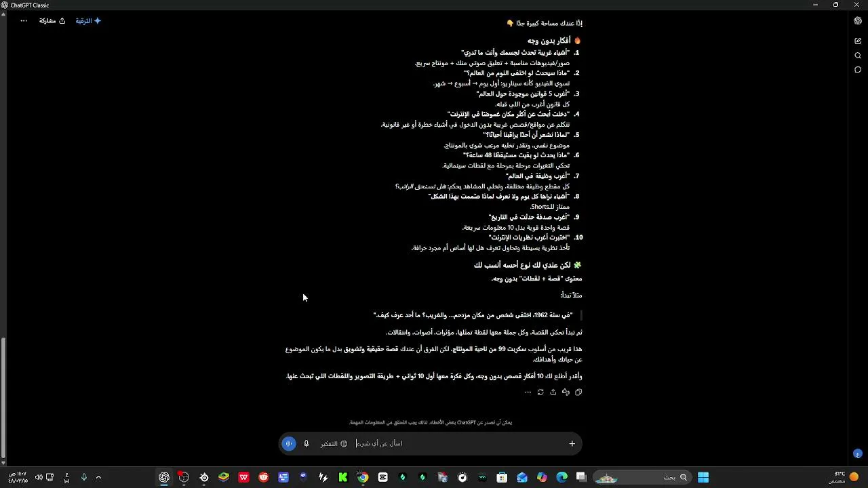The height and width of the screenshot is (488, 868).
Task: Open the green K app in taskbar
Action: coord(343,478)
